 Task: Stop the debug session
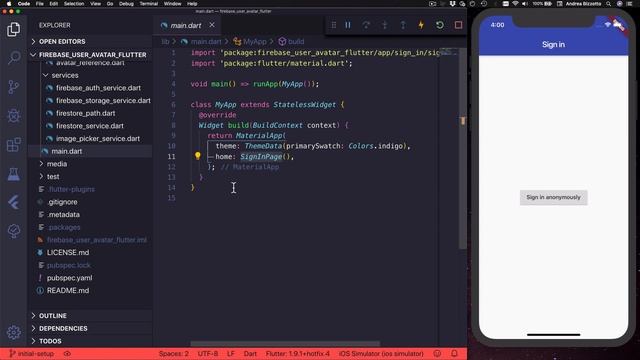[458, 25]
